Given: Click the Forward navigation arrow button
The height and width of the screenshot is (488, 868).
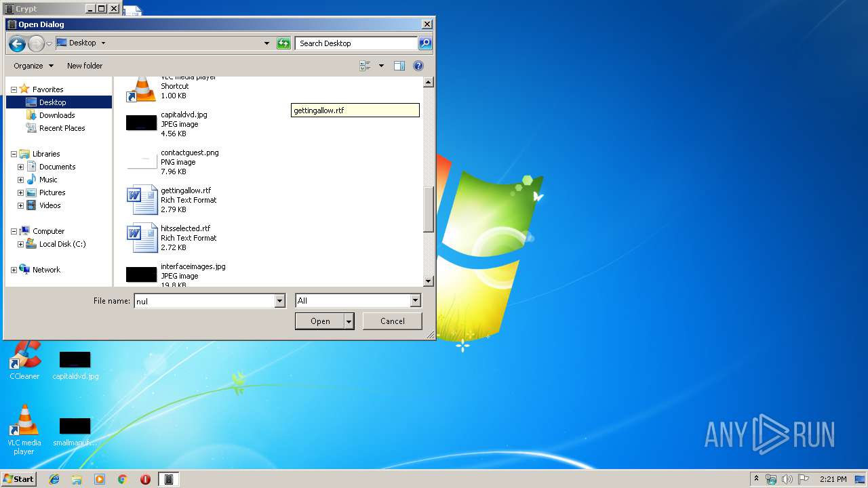Looking at the screenshot, I should 36,43.
